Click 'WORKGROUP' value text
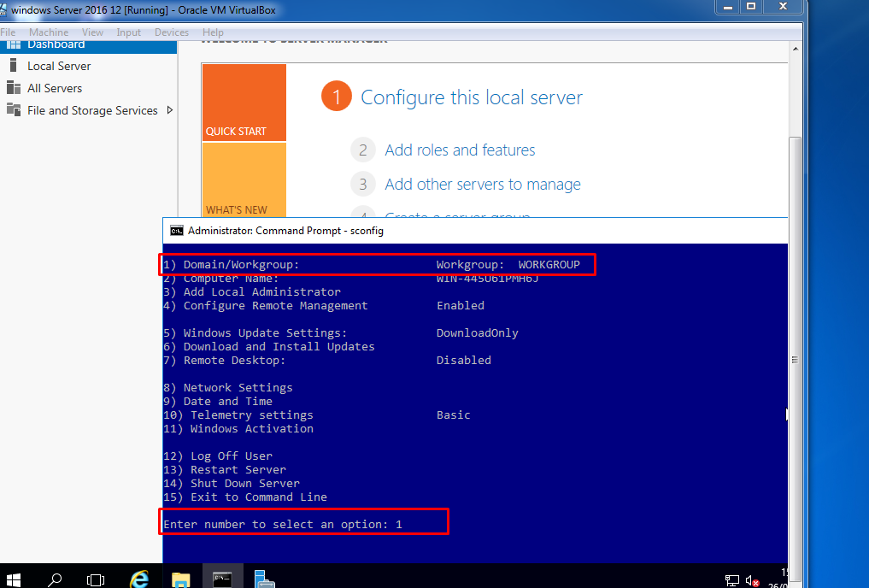869x588 pixels. [x=549, y=265]
